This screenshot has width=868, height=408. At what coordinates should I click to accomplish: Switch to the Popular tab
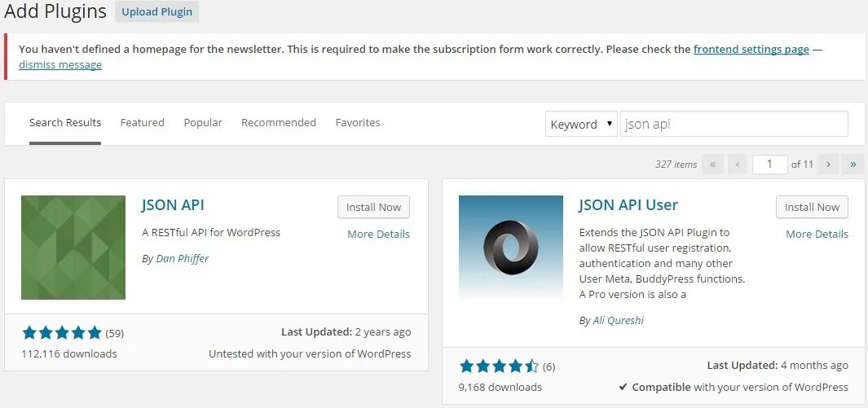pyautogui.click(x=203, y=123)
